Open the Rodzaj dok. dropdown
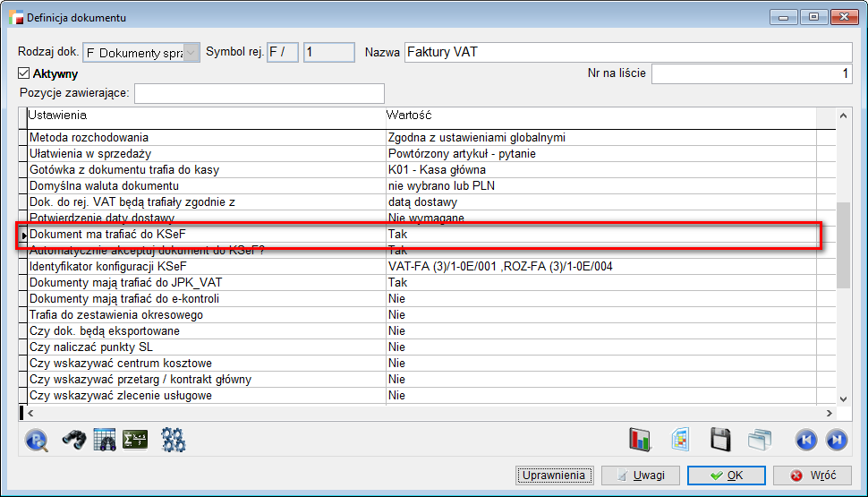Image resolution: width=868 pixels, height=497 pixels. click(191, 53)
